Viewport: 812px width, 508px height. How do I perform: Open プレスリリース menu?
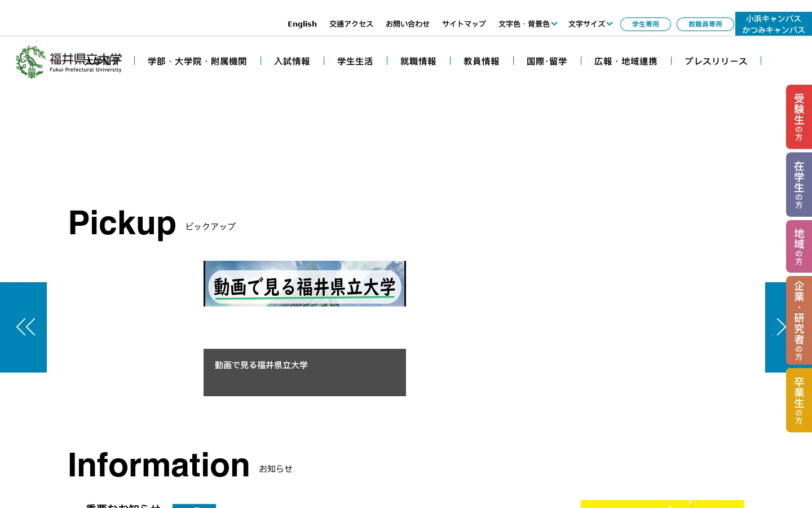[x=716, y=61]
